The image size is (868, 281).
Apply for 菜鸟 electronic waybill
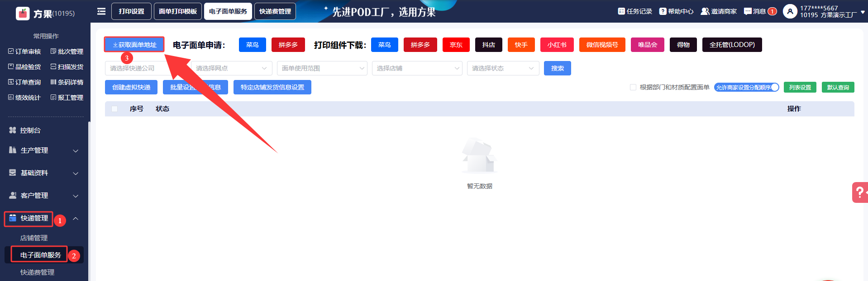pos(253,45)
